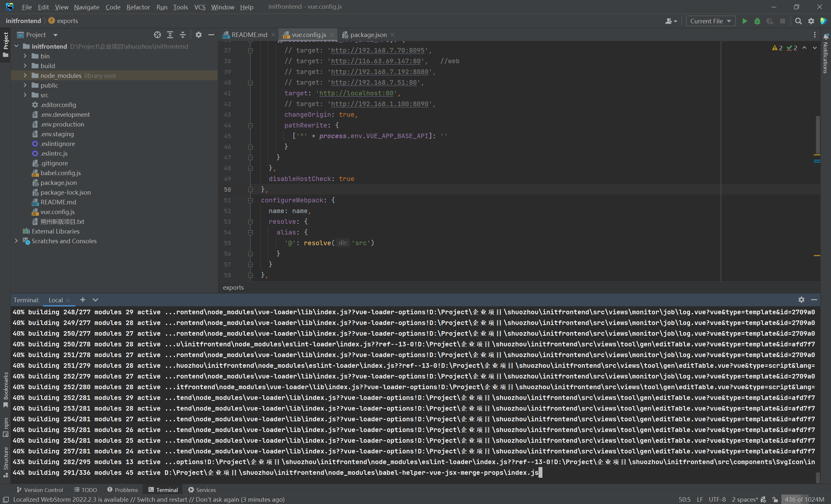Select opened file locate target icon

click(157, 35)
